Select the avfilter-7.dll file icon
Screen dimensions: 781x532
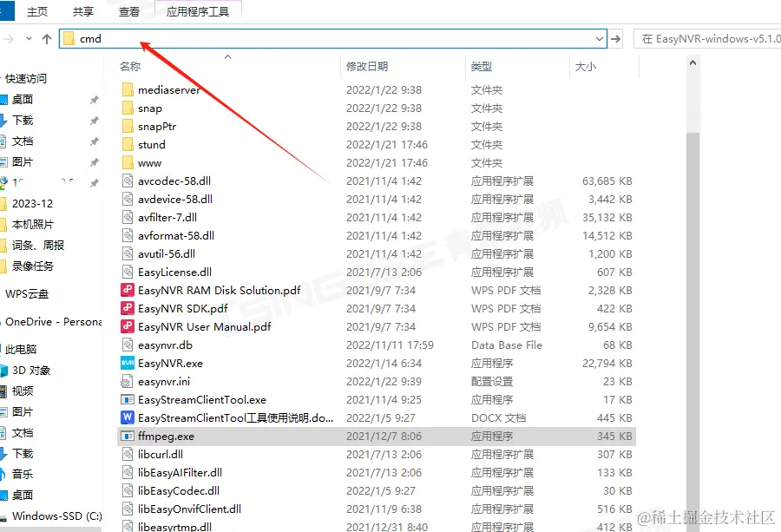pyautogui.click(x=128, y=217)
